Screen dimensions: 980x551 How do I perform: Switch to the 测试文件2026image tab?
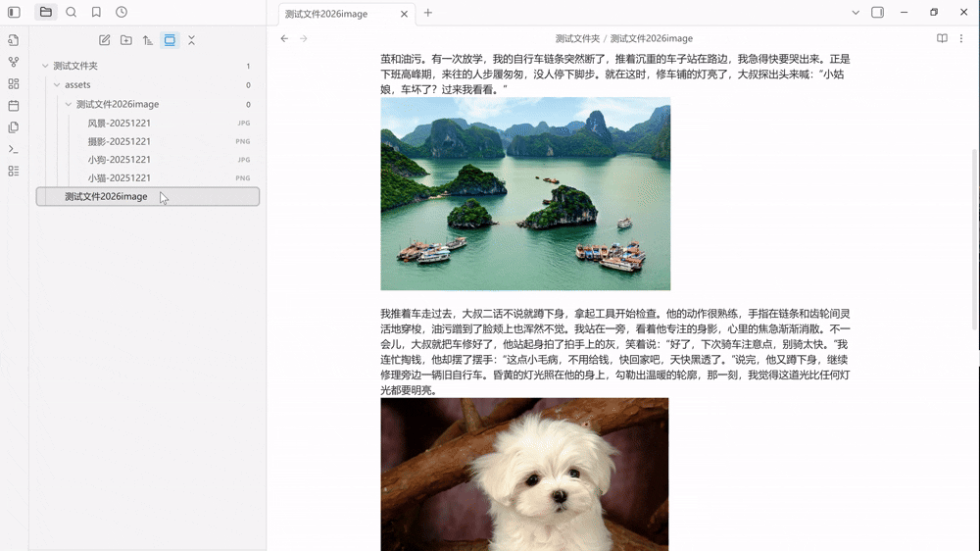coord(326,14)
